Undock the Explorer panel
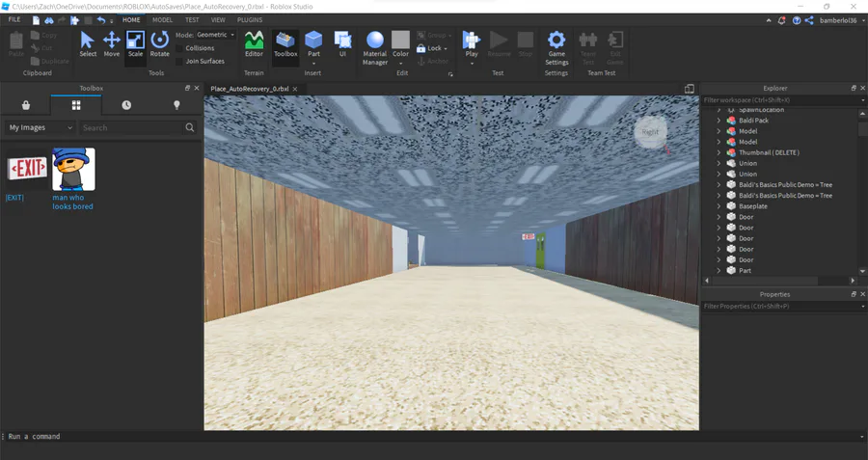 point(854,88)
